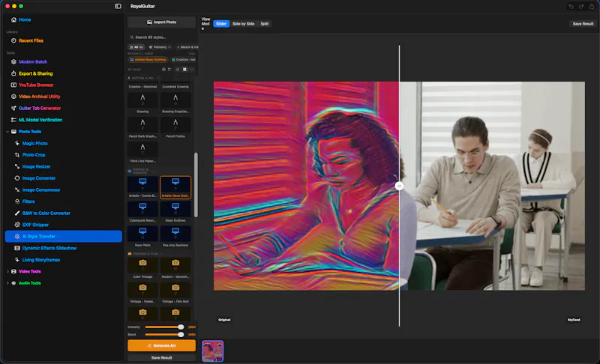The height and width of the screenshot is (364, 600).
Task: Expand the Video Tools section
Action: point(7,272)
